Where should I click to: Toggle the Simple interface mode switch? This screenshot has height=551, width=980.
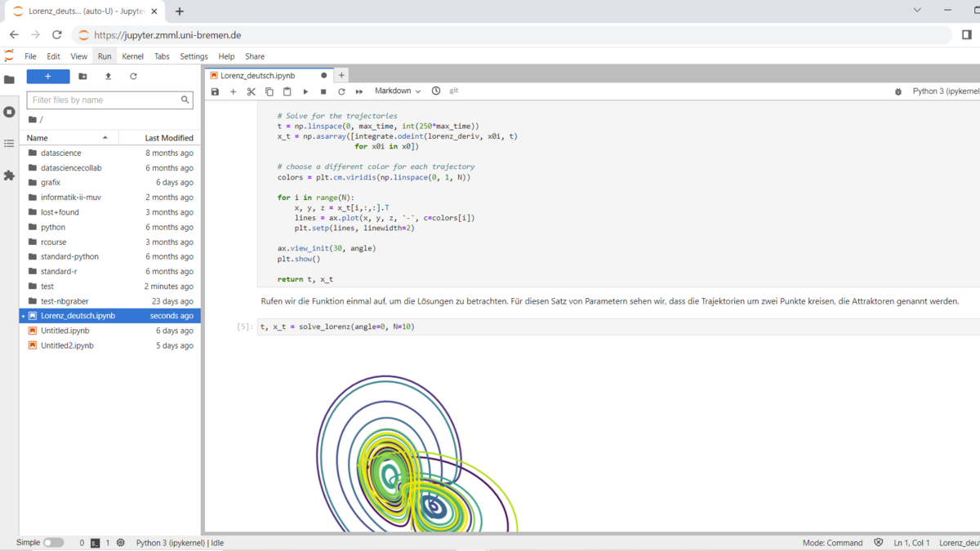coord(53,543)
